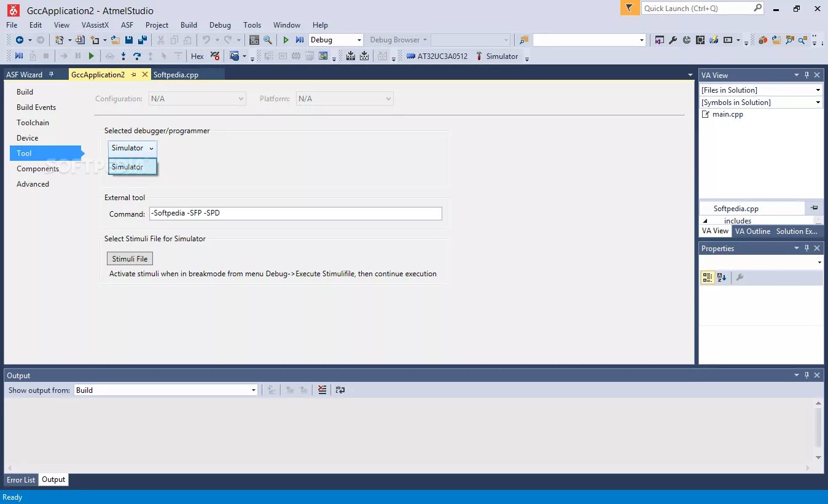The image size is (828, 504).
Task: Switch to the Error List tab
Action: [x=21, y=480]
